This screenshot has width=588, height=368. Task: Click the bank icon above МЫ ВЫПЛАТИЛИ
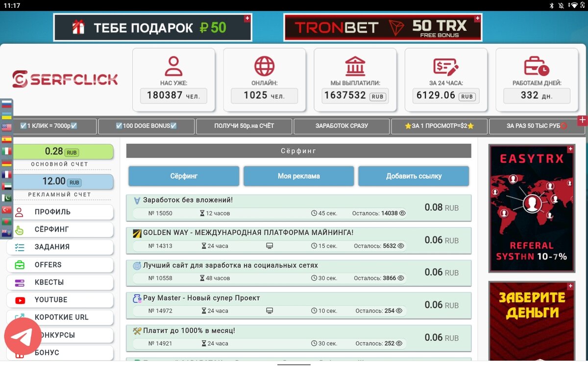point(355,66)
